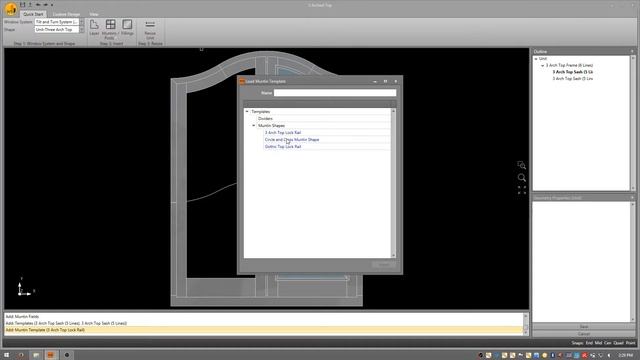Click the round recorder icon in taskbar

click(x=67, y=355)
